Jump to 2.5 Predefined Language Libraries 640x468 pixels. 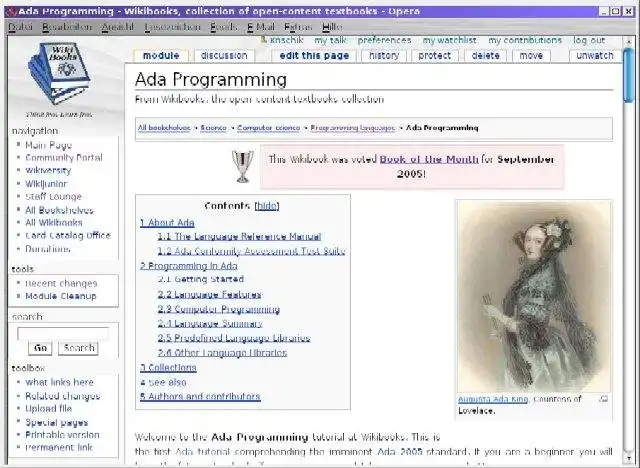[234, 338]
